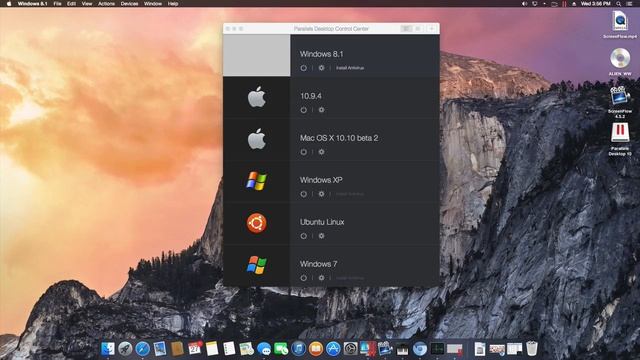Click the Ubuntu logo icon

click(257, 223)
